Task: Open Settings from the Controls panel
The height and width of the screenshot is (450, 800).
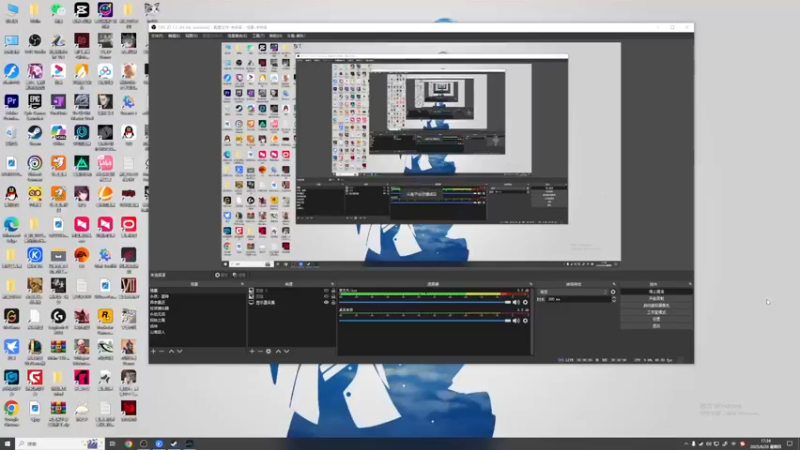Action: [x=657, y=319]
